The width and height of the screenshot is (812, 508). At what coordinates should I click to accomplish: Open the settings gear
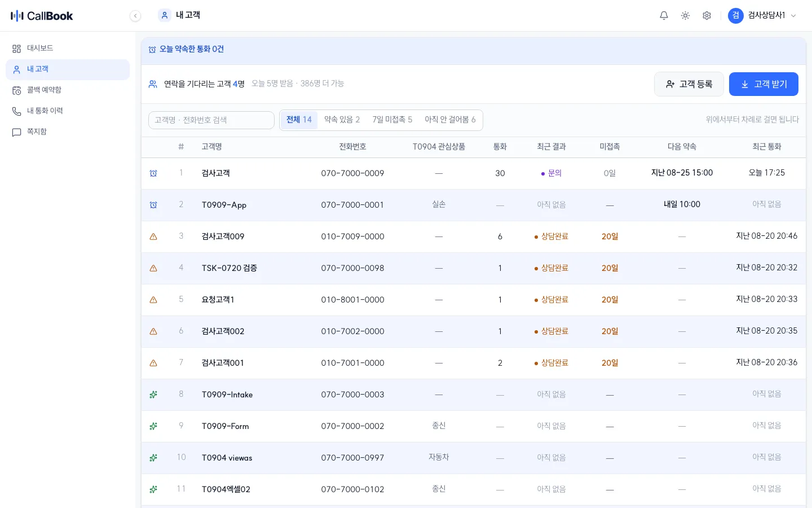[707, 16]
